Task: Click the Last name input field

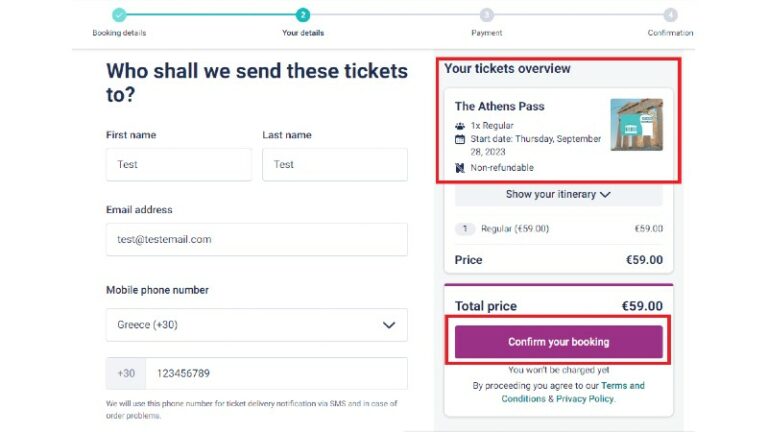Action: coord(334,164)
